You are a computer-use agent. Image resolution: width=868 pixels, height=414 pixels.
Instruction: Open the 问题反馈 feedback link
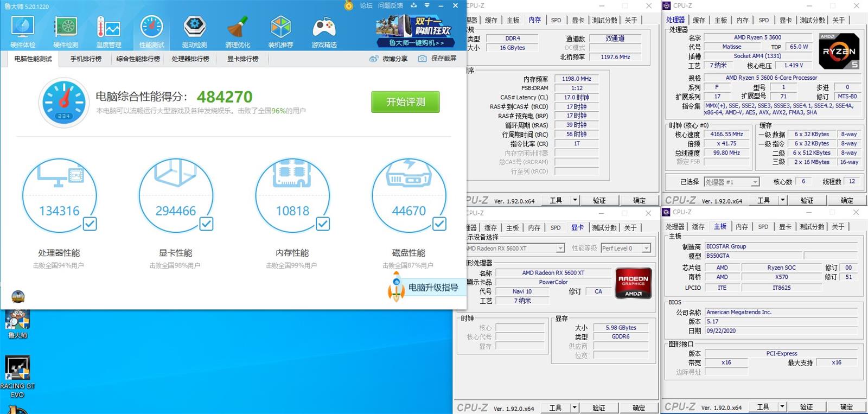click(391, 5)
